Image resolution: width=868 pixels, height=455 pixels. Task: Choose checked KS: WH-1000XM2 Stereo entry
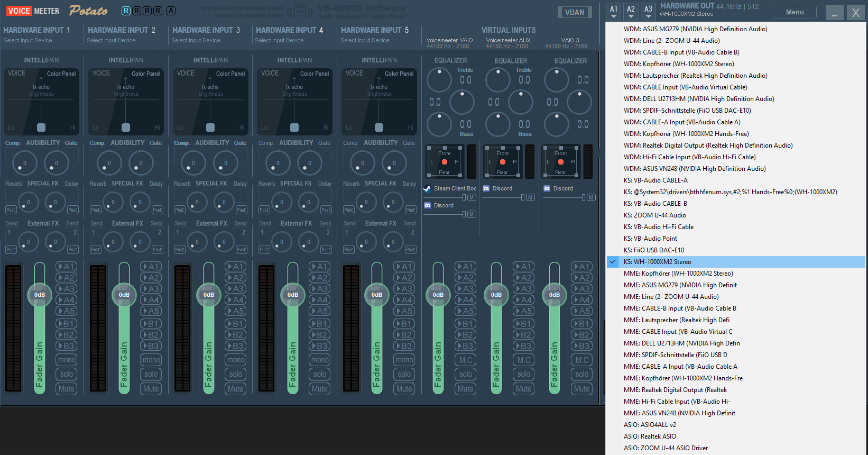736,262
